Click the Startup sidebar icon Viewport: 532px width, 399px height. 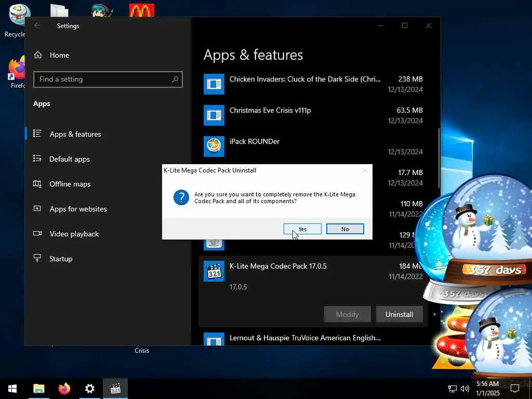pyautogui.click(x=37, y=258)
